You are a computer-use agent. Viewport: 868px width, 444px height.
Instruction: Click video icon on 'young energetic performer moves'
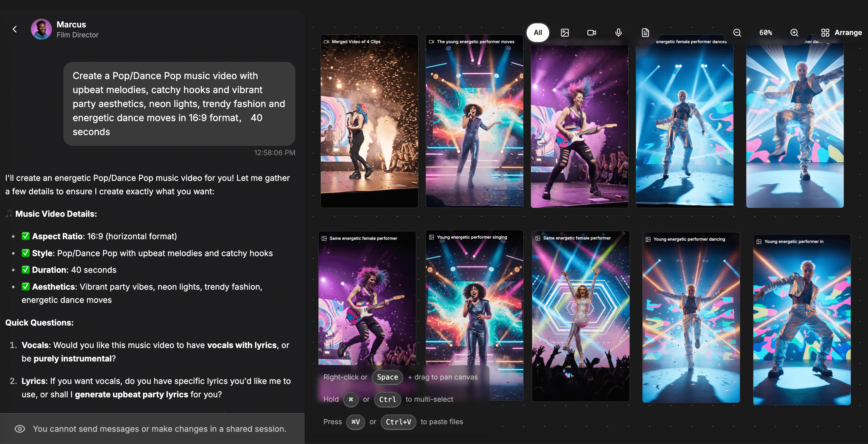tap(431, 42)
